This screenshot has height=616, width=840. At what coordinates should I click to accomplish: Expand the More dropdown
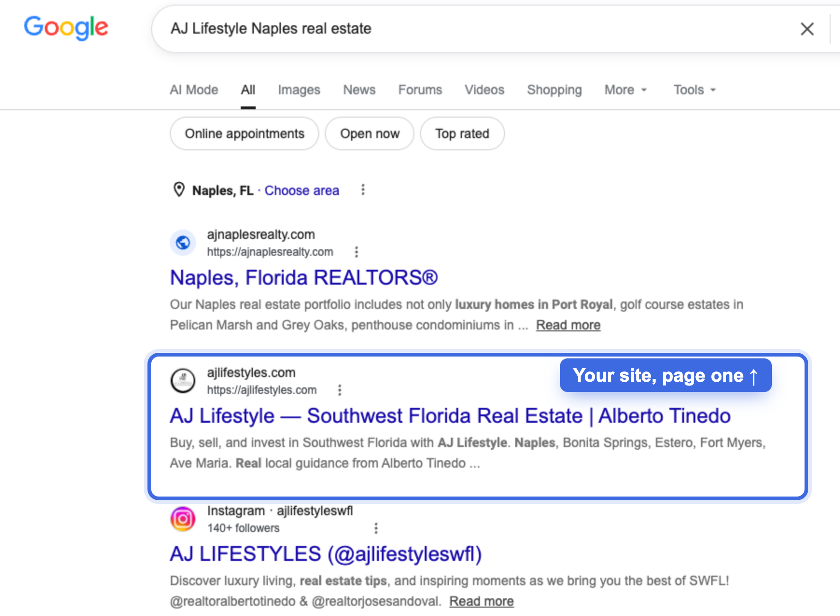626,90
